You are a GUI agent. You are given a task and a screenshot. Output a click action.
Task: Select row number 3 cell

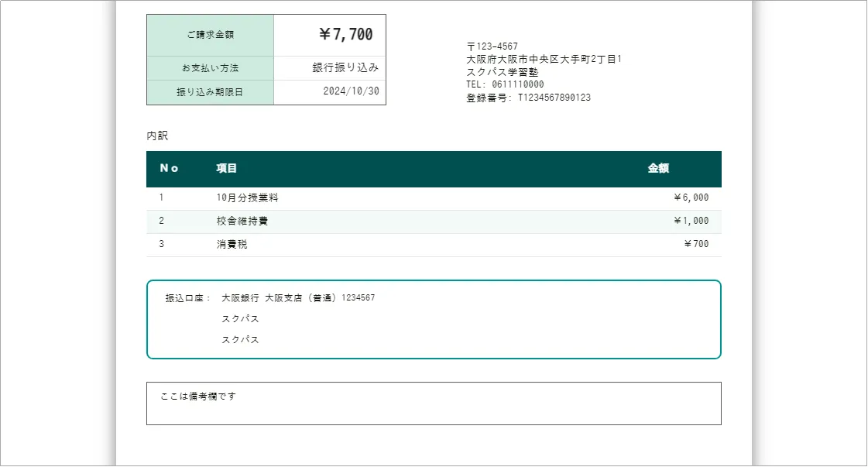tap(161, 244)
